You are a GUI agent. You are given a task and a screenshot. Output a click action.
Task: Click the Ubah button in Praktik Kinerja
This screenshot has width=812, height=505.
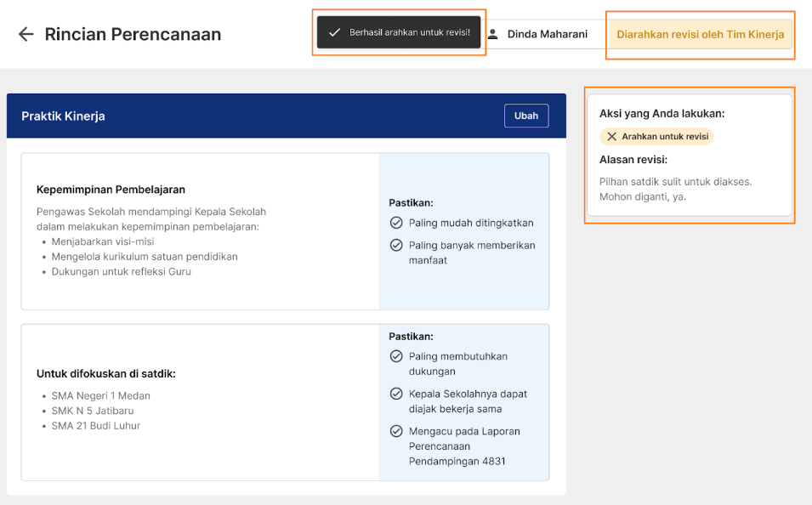(x=526, y=116)
